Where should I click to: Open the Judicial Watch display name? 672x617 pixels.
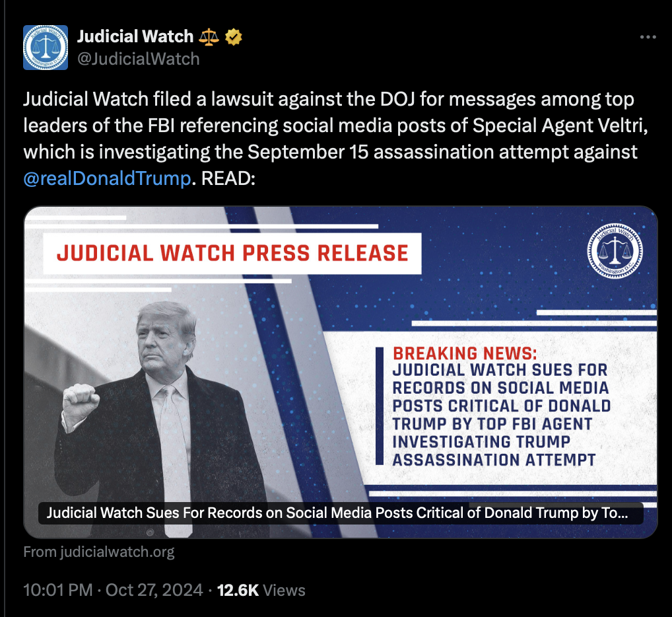click(135, 36)
